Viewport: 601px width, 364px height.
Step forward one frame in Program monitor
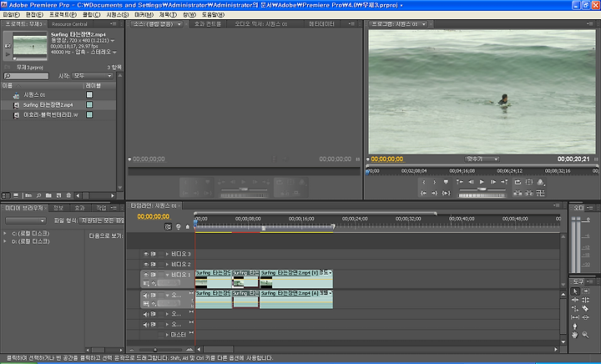click(493, 182)
